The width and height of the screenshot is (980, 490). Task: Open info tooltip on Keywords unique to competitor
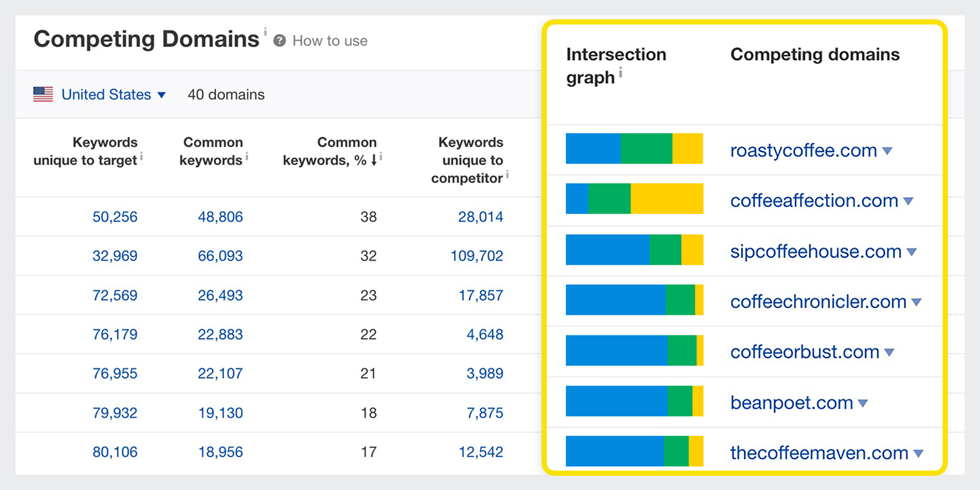pos(507,173)
